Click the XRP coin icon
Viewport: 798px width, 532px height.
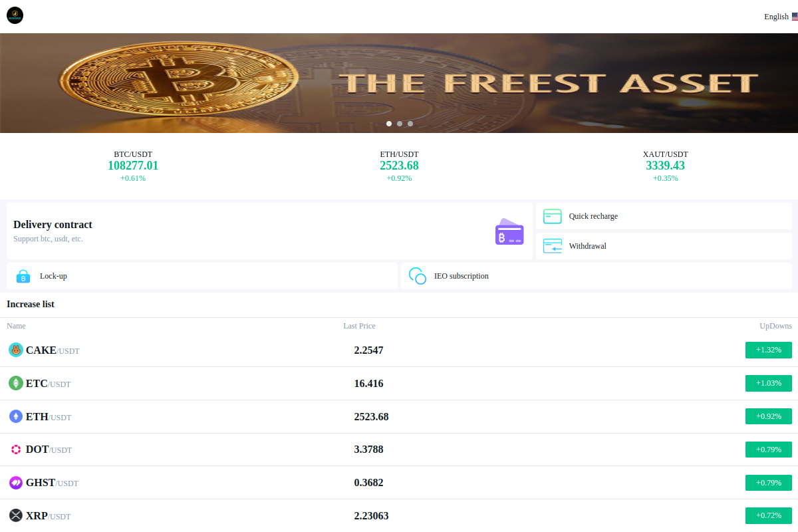[16, 515]
